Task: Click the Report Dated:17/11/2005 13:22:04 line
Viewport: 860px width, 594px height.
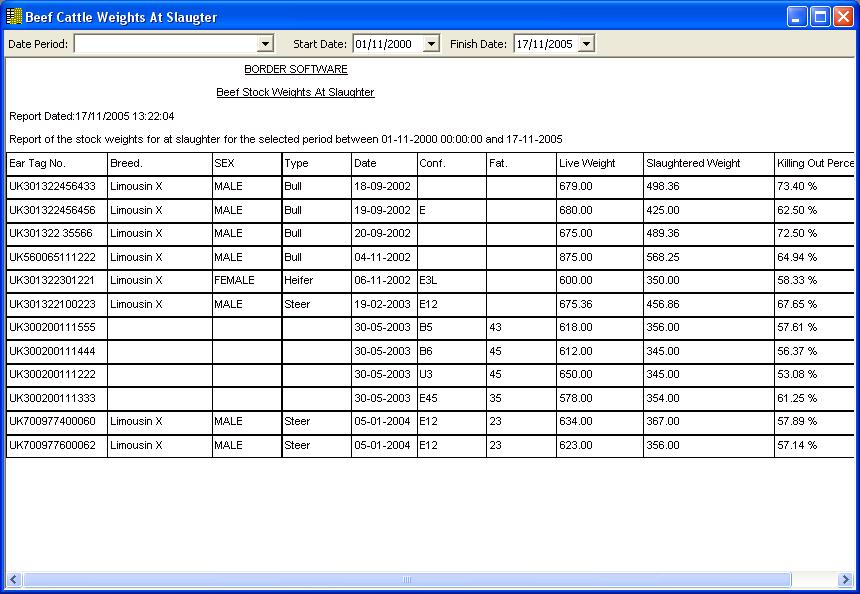Action: pos(92,116)
